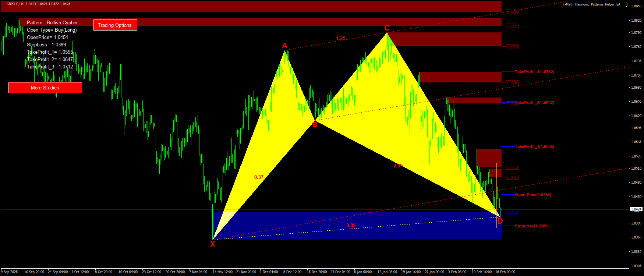Image resolution: width=644 pixels, height=276 pixels.
Task: Select the Open Price(1.0454) line label
Action: click(533, 195)
